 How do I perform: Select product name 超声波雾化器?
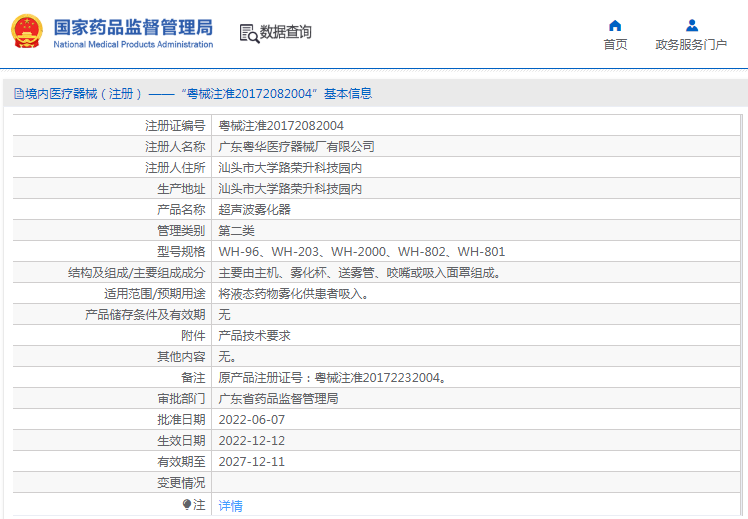[x=255, y=209]
